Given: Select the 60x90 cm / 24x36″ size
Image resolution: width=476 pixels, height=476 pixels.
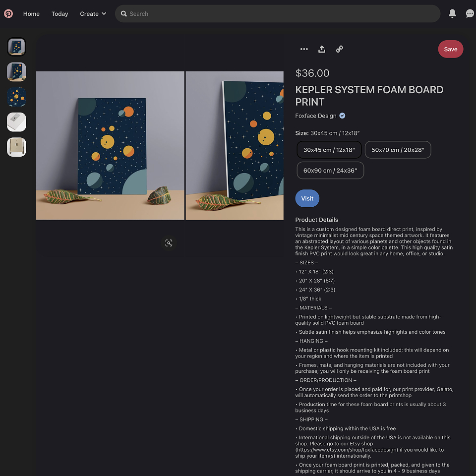Looking at the screenshot, I should pyautogui.click(x=330, y=170).
